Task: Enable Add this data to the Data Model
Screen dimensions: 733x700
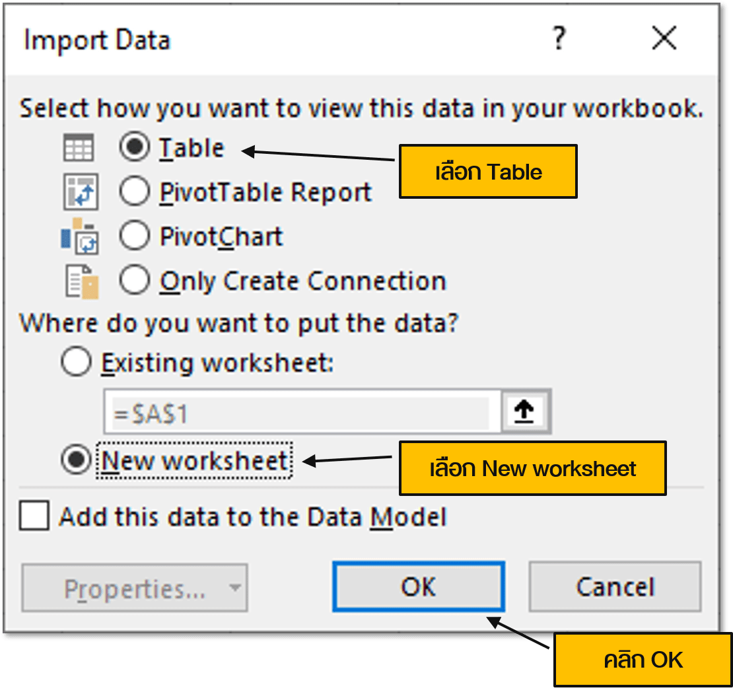Action: (x=33, y=518)
